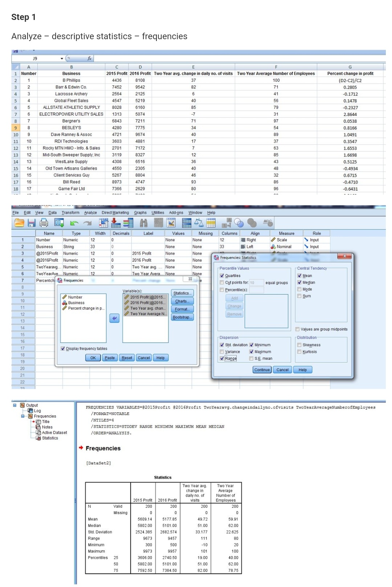Click the Charts... button in Frequencies dialog
Image resolution: width=392 pixels, height=587 pixels.
click(182, 301)
